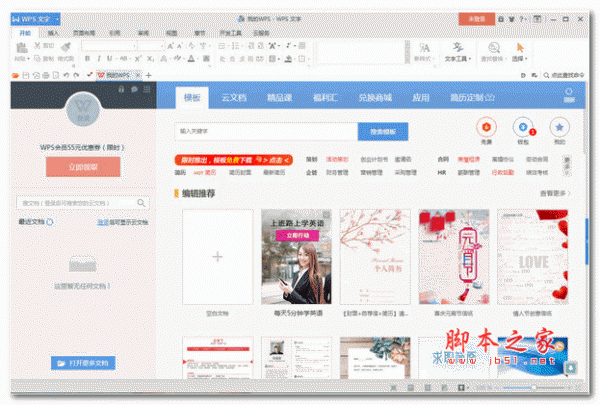Open the 开发工具 ribbon tab
This screenshot has height=405, width=600.
[x=230, y=33]
